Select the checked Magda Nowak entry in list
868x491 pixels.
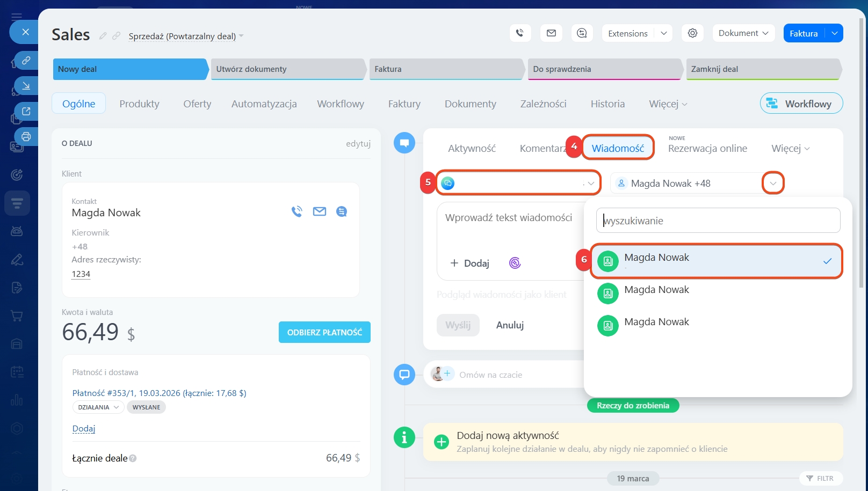click(716, 261)
